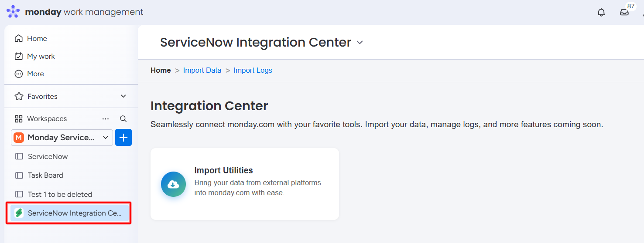Open the notifications bell
The image size is (644, 243).
[x=601, y=12]
